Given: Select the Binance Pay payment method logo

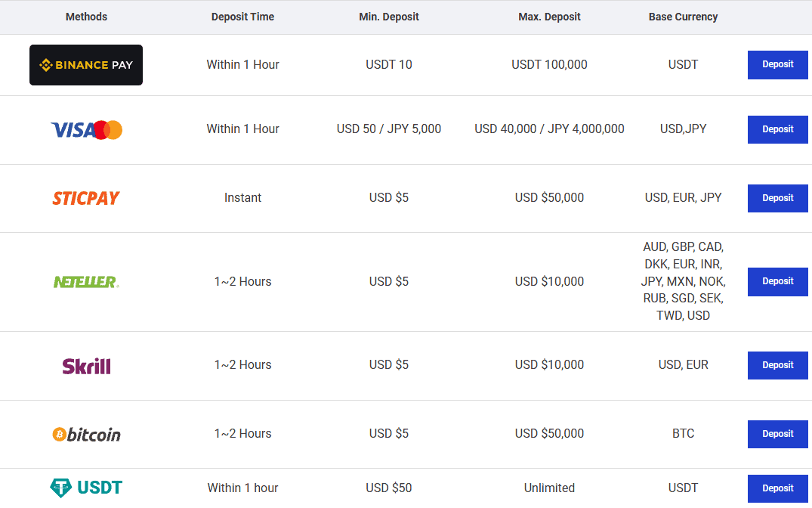Looking at the screenshot, I should click(85, 65).
